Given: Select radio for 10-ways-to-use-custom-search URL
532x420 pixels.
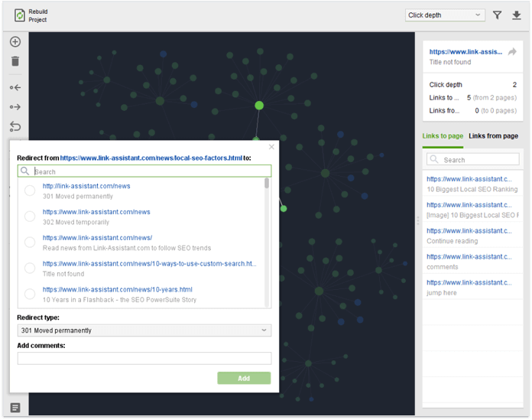Looking at the screenshot, I should click(30, 268).
